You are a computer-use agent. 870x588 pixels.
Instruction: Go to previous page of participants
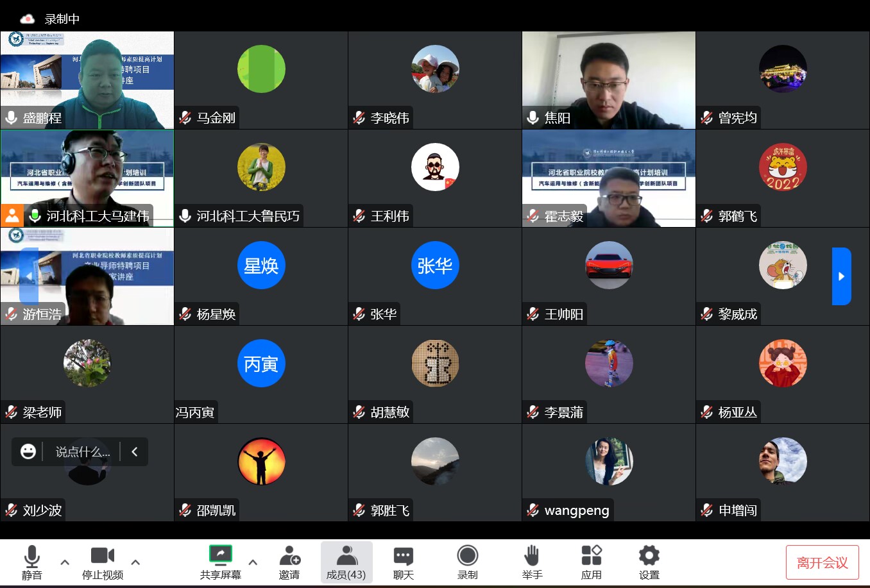[x=29, y=276]
